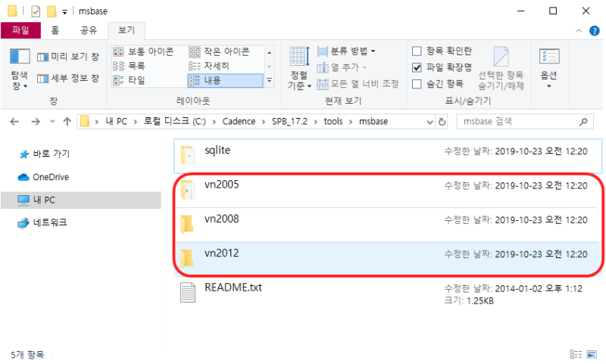The width and height of the screenshot is (606, 364).
Task: Open the 탐색 창 navigation pane menu
Action: pos(20,70)
